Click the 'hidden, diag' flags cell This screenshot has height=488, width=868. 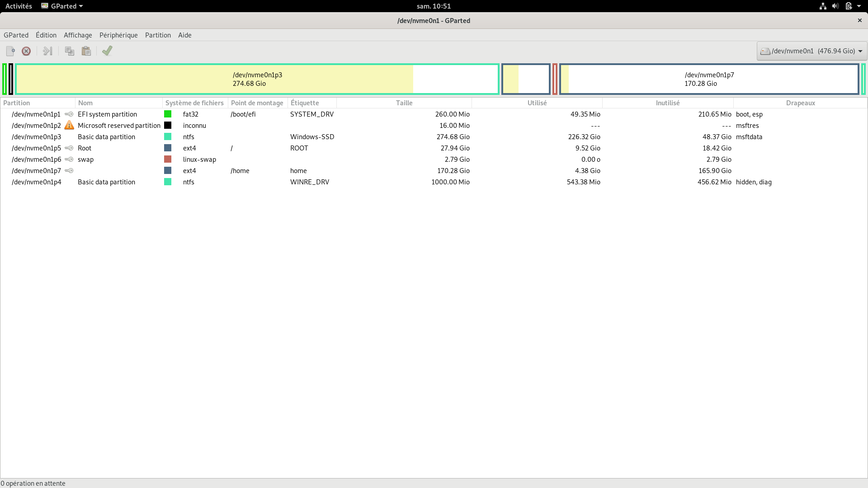pyautogui.click(x=754, y=182)
